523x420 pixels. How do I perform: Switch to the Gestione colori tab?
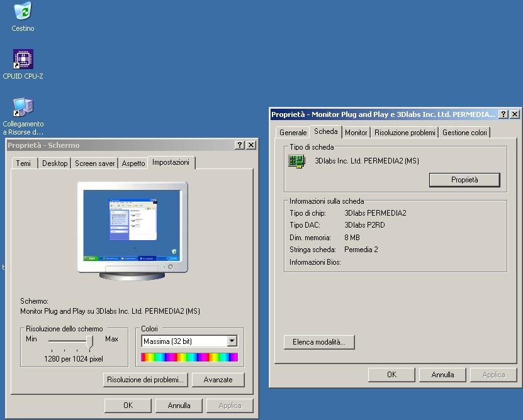click(464, 133)
